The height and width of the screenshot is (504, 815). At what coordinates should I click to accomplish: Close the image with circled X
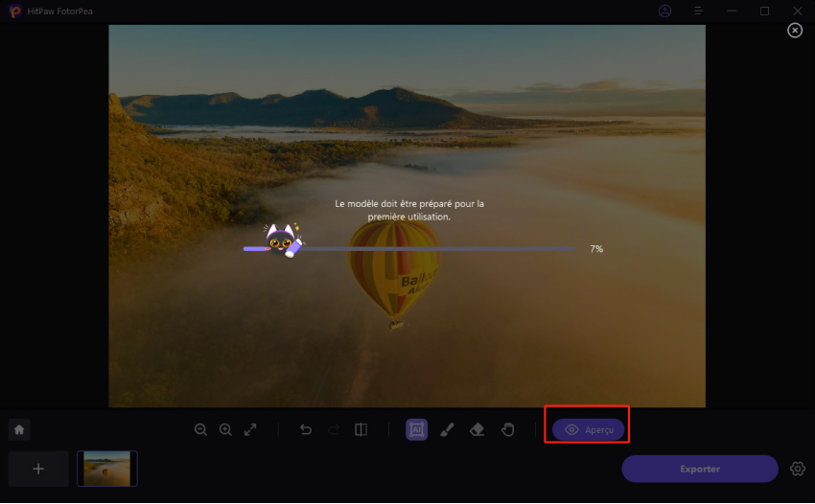pos(795,31)
